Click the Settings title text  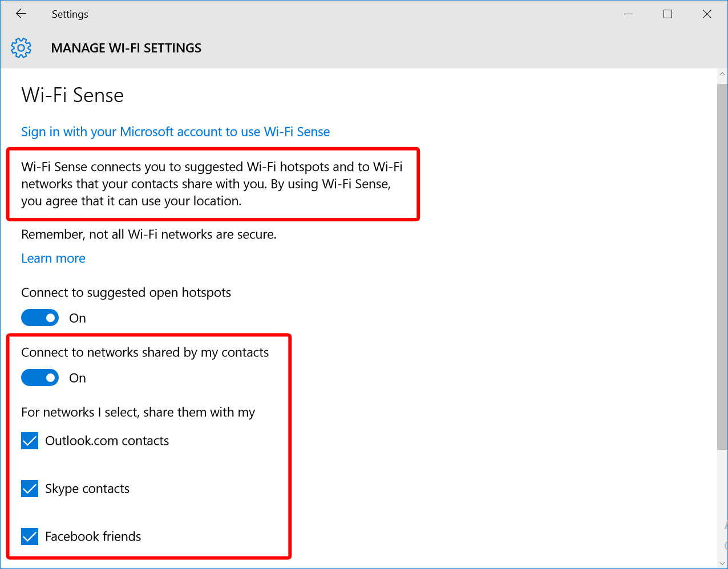point(70,14)
